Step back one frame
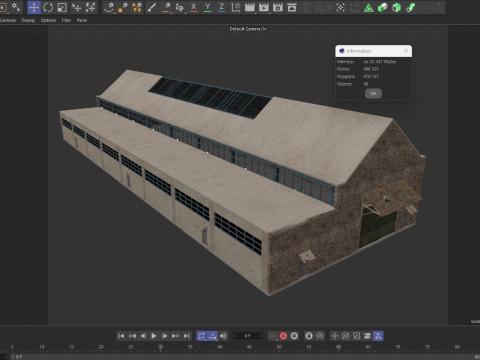This screenshot has width=480, height=360. (143, 336)
